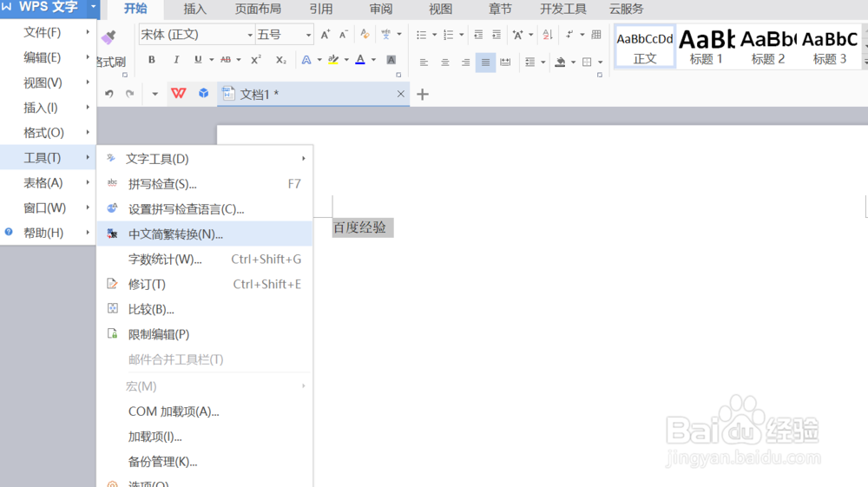The width and height of the screenshot is (868, 487).
Task: Apply the 标题 2 heading style
Action: point(768,47)
